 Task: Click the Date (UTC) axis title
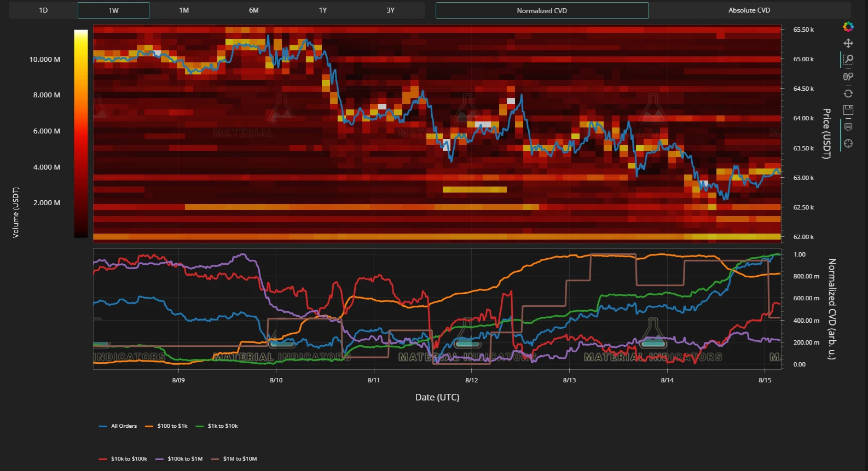coord(437,397)
